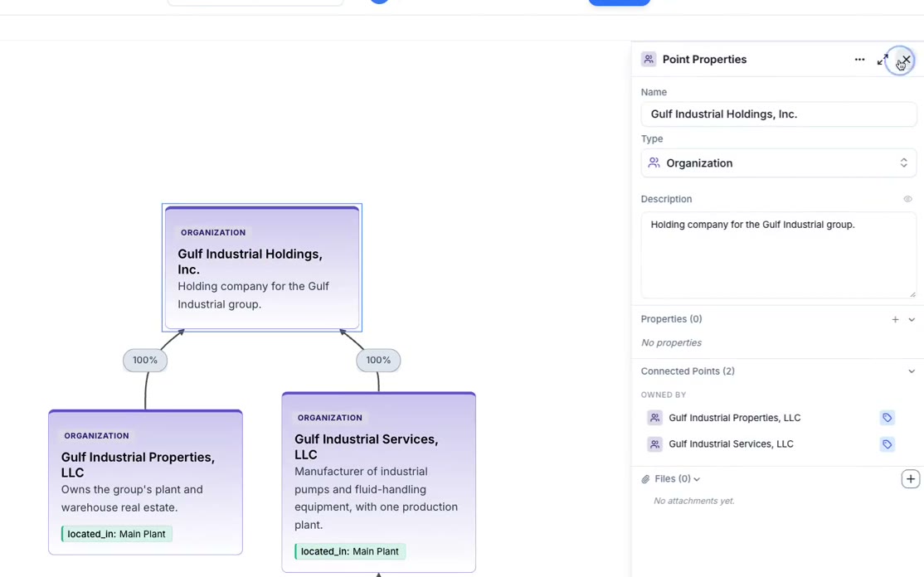Select the Gulf Industrial Holdings, Inc. node card
This screenshot has height=577, width=924.
[262, 268]
